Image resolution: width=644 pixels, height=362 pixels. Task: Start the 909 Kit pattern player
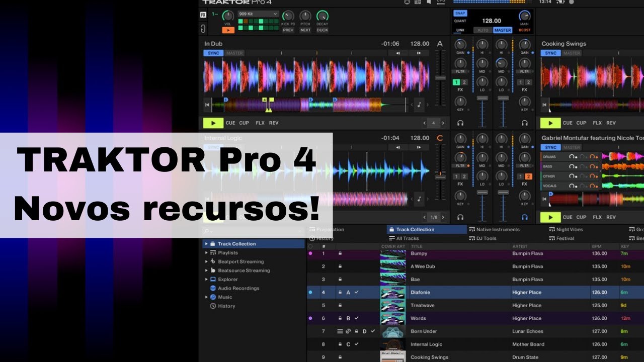pyautogui.click(x=228, y=30)
